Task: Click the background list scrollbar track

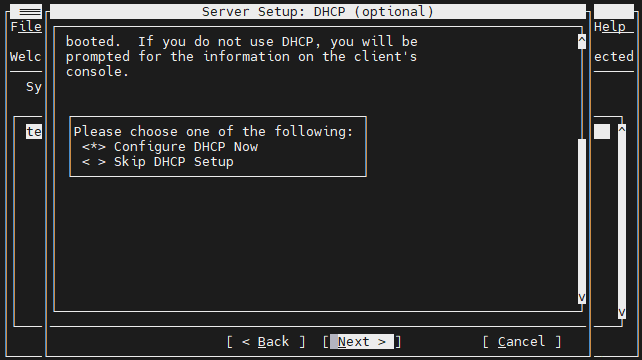Action: click(x=622, y=222)
